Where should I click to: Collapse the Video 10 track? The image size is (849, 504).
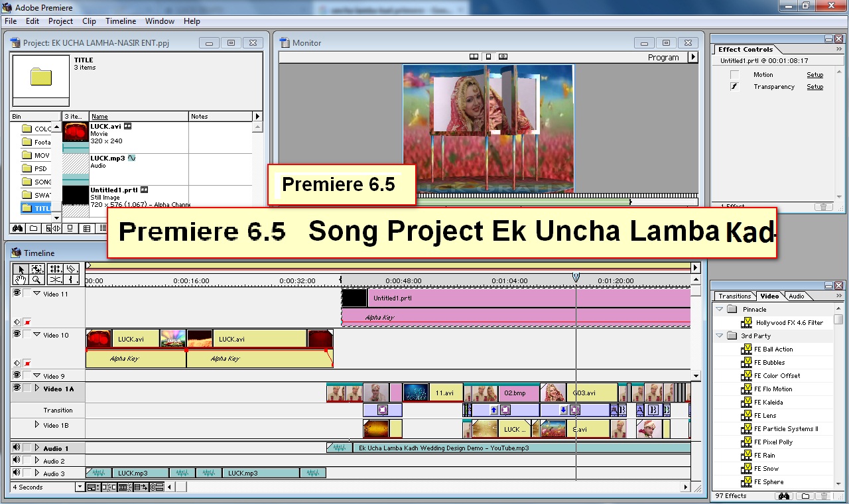point(37,335)
